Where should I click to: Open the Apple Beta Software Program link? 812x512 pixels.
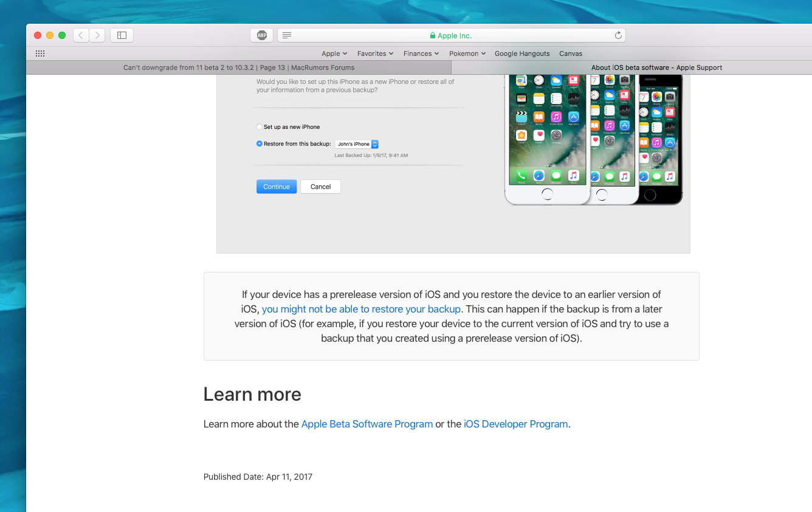click(367, 424)
